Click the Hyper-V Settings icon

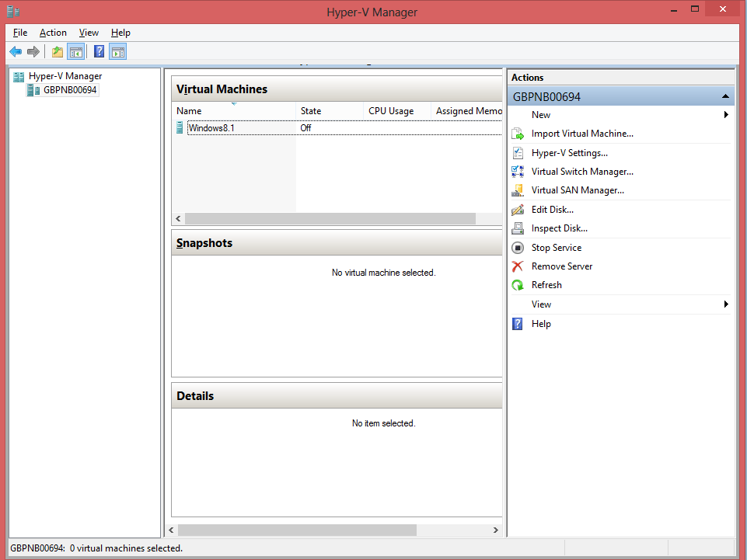518,153
